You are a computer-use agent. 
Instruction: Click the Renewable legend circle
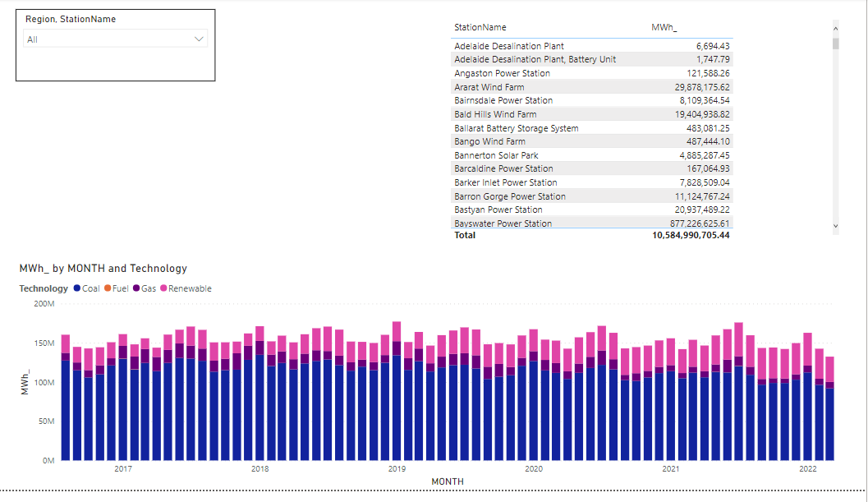[163, 289]
